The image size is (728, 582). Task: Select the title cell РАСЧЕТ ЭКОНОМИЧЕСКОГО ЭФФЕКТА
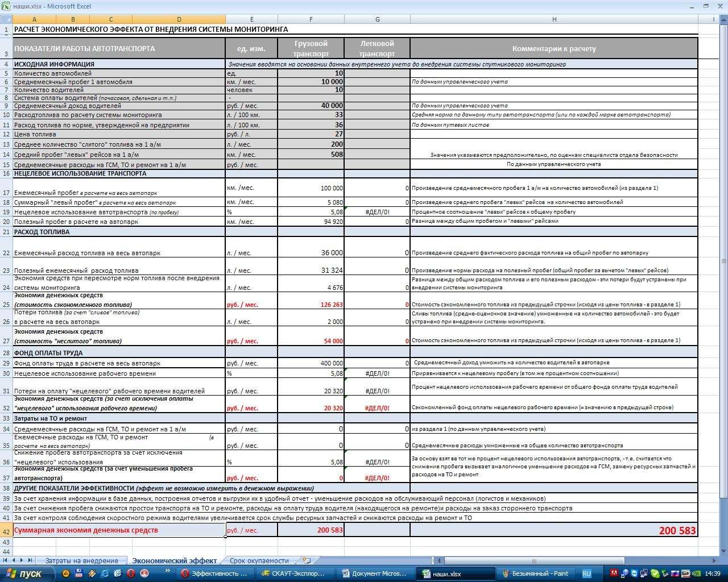151,30
